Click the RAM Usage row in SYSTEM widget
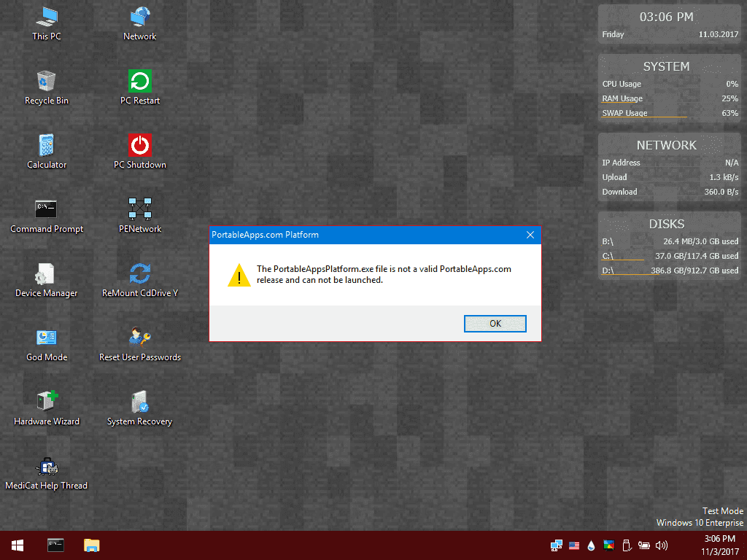 (x=670, y=98)
